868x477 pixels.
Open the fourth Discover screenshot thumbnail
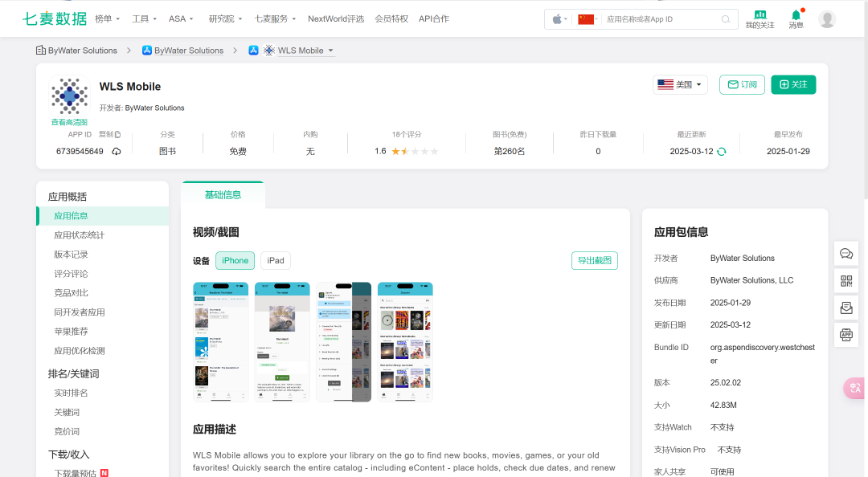404,342
